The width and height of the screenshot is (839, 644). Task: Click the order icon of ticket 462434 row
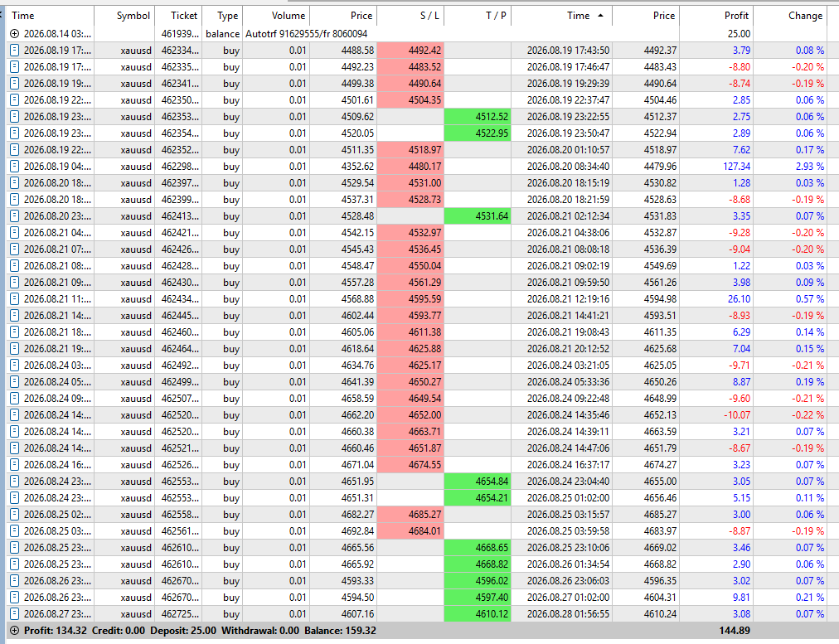point(14,299)
